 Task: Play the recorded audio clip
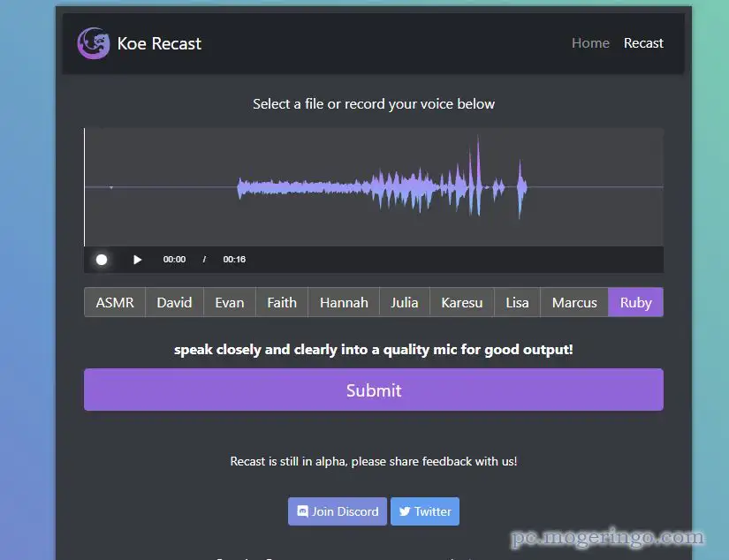pos(137,260)
